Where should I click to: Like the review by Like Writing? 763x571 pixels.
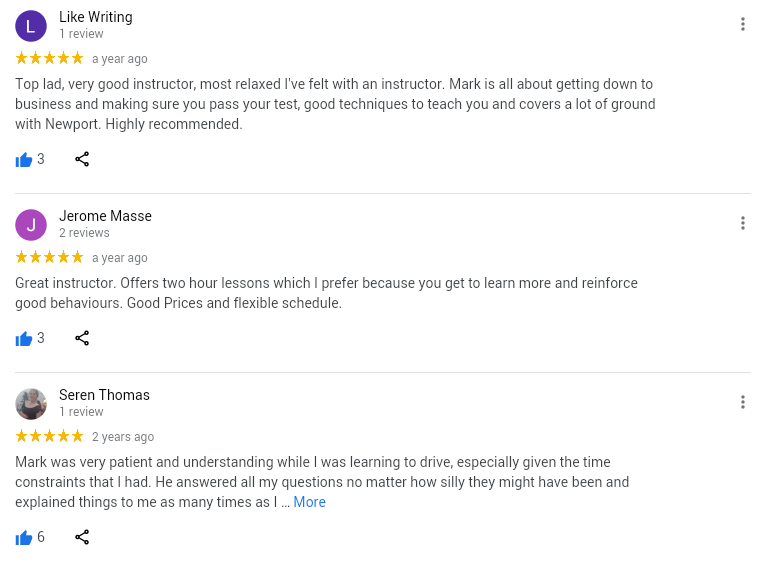coord(24,160)
